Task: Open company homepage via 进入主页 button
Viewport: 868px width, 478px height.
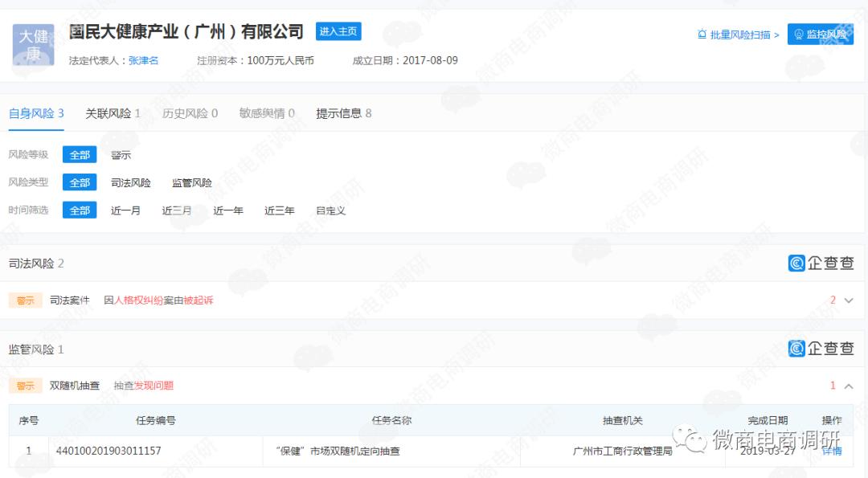Action: [338, 31]
